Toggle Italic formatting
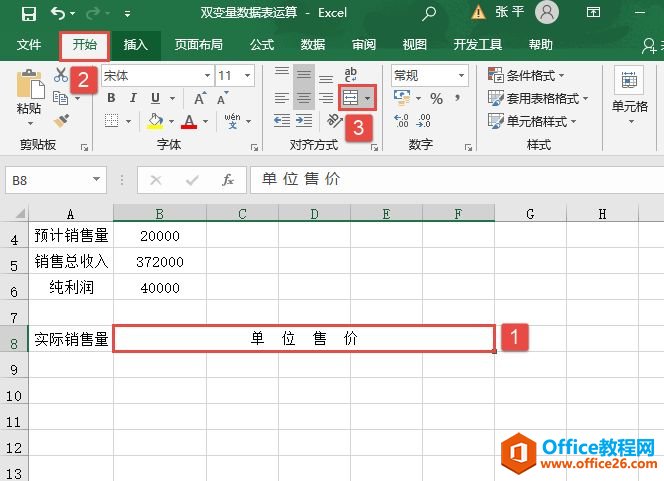 pos(131,98)
